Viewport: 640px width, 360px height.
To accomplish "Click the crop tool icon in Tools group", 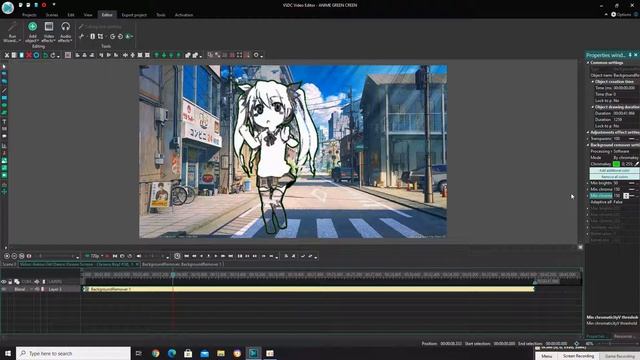I will tap(100, 36).
